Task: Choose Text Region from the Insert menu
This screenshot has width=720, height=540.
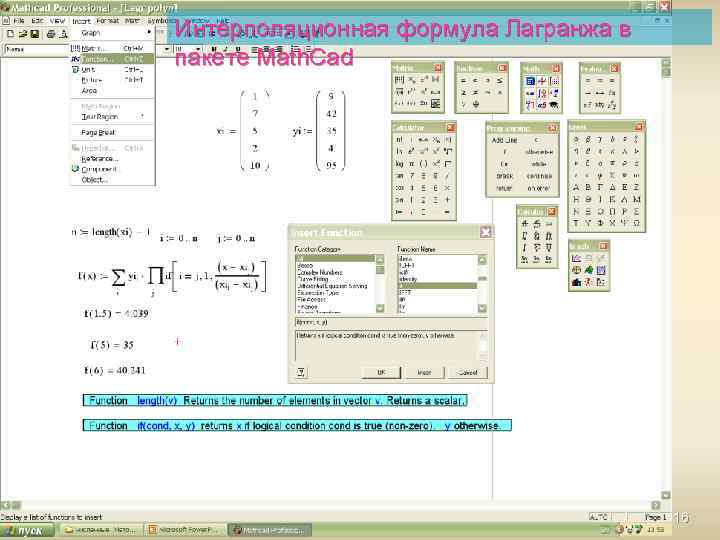Action: point(112,117)
